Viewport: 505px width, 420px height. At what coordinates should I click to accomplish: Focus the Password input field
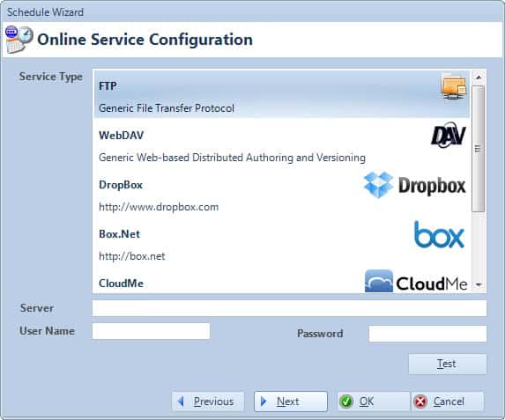427,334
